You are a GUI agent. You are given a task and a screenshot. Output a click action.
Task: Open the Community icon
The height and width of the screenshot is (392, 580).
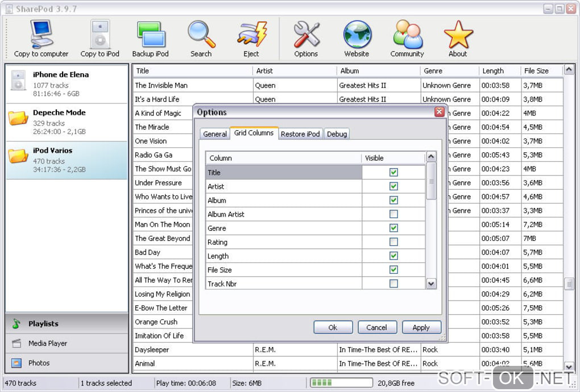point(407,35)
